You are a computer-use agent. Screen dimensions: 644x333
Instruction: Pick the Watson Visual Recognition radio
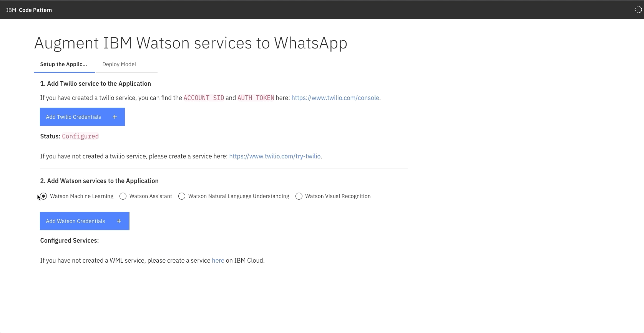(299, 196)
